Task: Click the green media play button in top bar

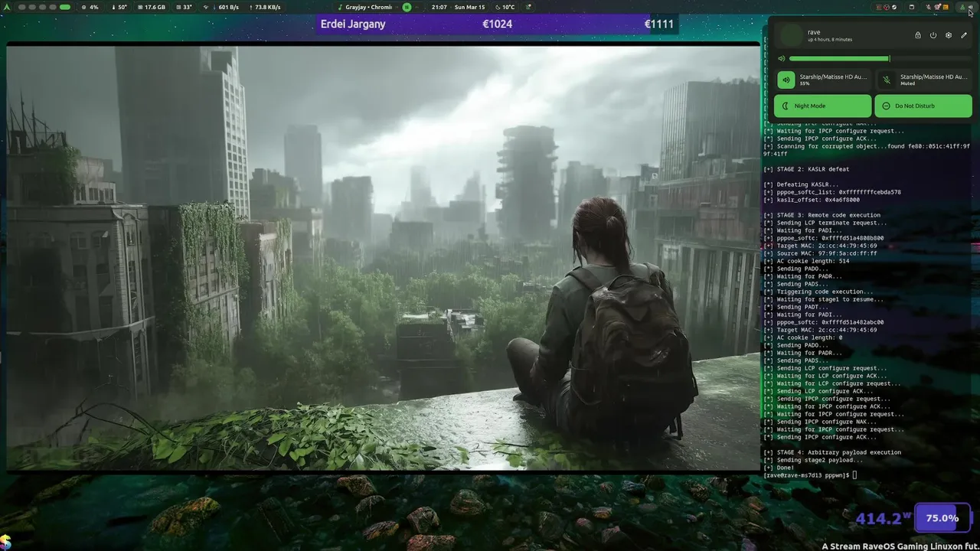Action: [407, 7]
